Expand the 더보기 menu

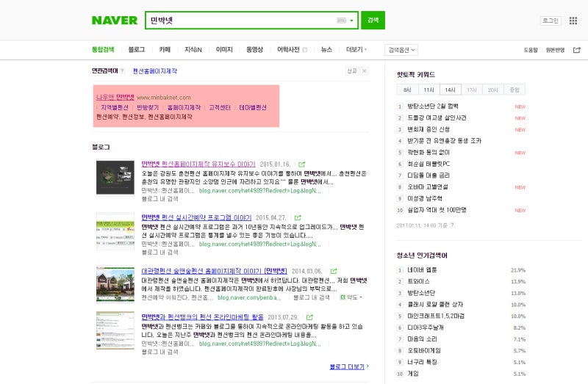(x=356, y=49)
